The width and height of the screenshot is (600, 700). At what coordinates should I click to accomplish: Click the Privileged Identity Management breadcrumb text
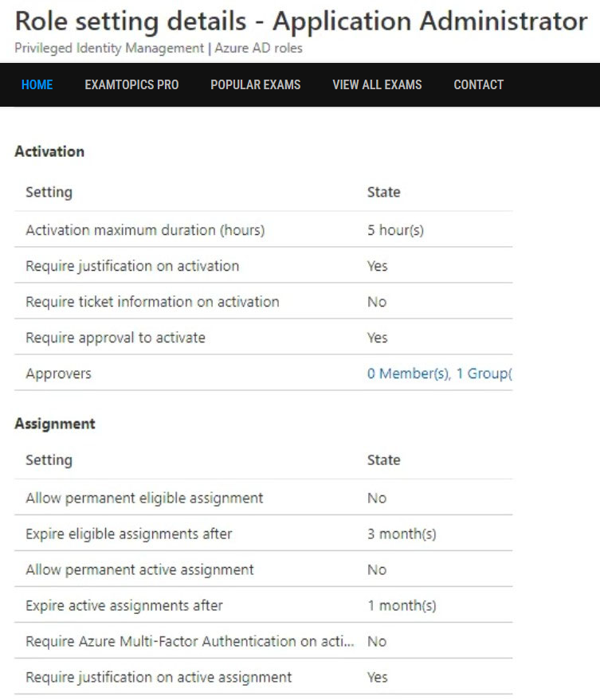click(x=109, y=49)
